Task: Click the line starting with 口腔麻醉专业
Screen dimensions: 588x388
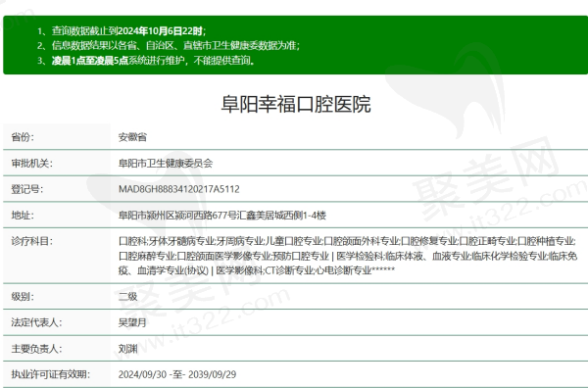Action: point(348,256)
